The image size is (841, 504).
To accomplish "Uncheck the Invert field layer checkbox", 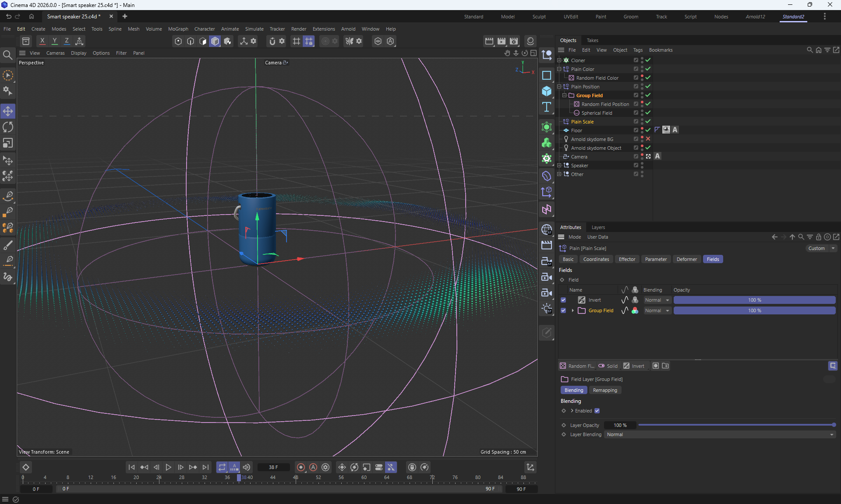I will [563, 300].
